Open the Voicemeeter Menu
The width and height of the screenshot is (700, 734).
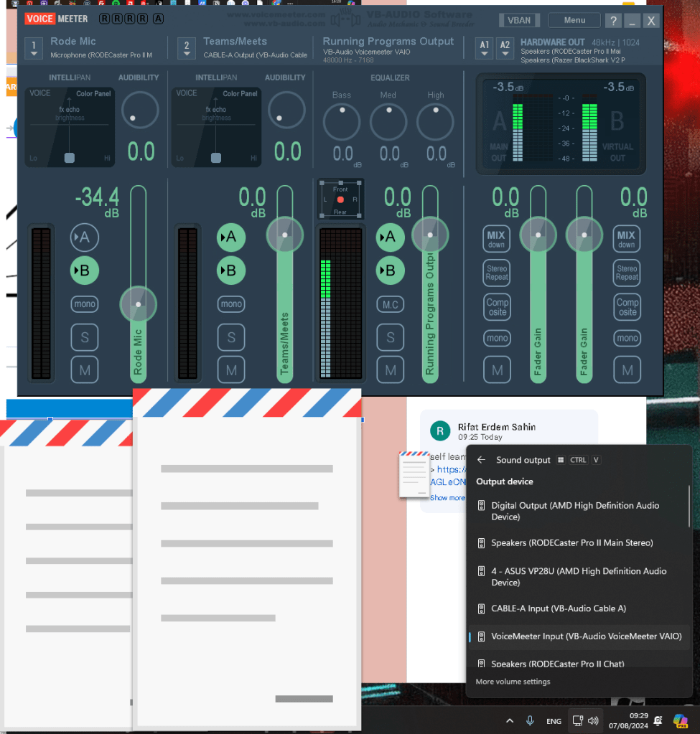(x=574, y=20)
